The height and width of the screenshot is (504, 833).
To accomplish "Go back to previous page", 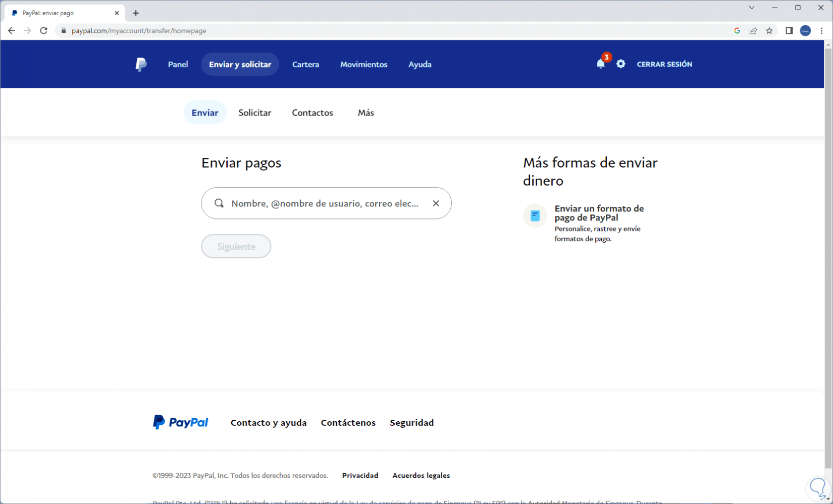I will (x=12, y=31).
